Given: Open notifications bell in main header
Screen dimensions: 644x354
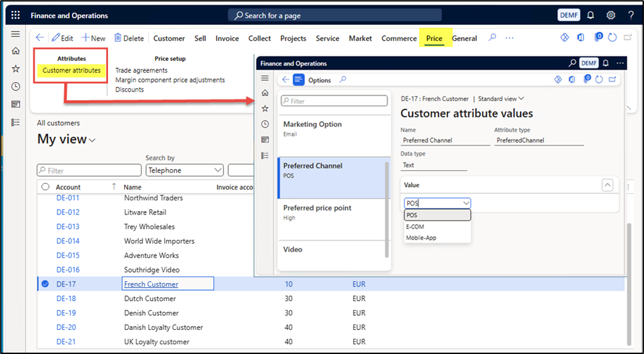Looking at the screenshot, I should pos(591,15).
